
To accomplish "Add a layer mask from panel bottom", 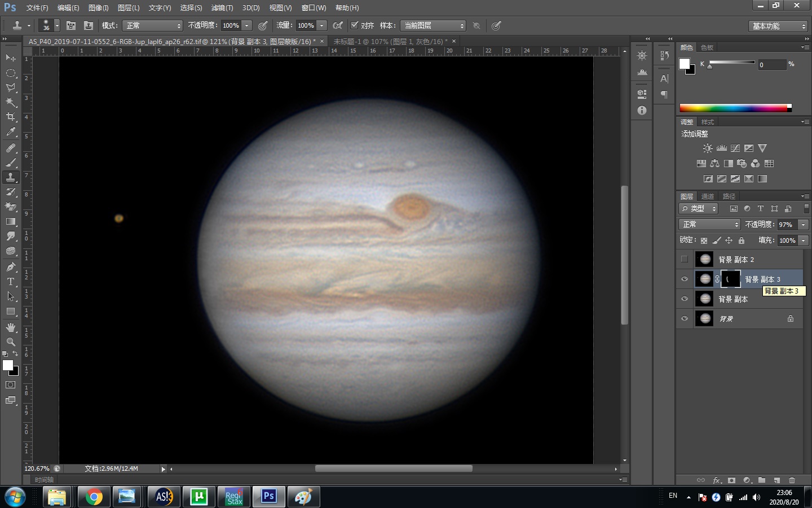I will 731,480.
